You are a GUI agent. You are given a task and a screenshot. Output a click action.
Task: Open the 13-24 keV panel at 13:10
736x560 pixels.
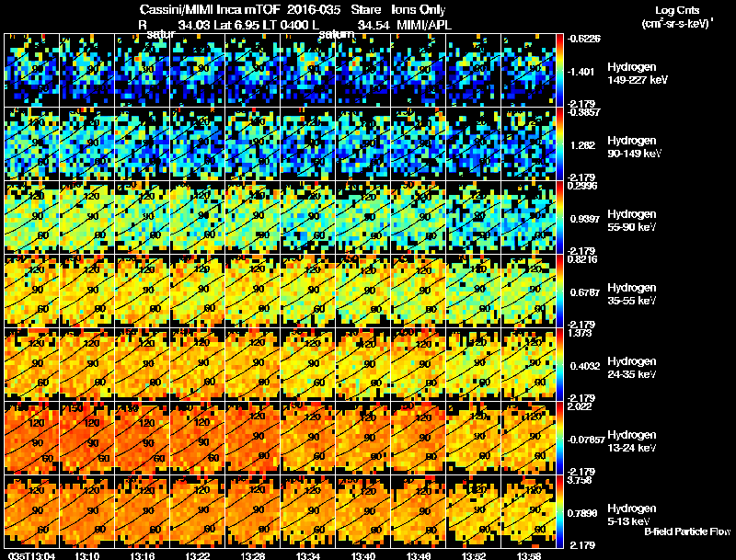click(x=86, y=439)
